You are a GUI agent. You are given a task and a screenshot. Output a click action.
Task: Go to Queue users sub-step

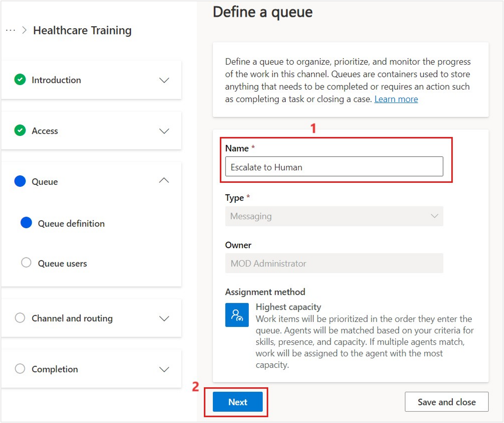(62, 263)
